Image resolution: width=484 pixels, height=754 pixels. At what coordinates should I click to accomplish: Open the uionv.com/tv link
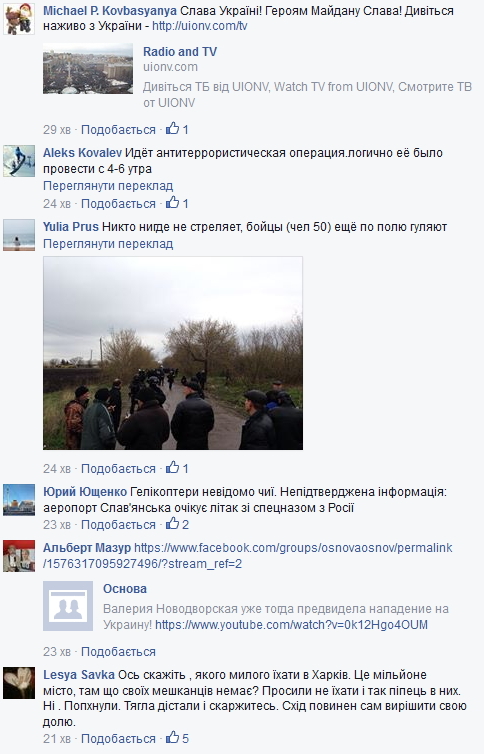click(x=199, y=26)
